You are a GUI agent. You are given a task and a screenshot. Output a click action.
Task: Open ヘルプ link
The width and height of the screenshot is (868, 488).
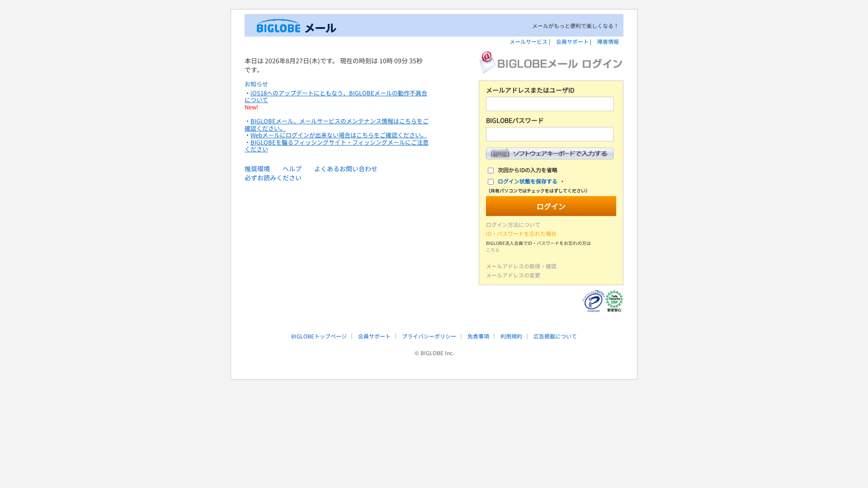coord(292,169)
